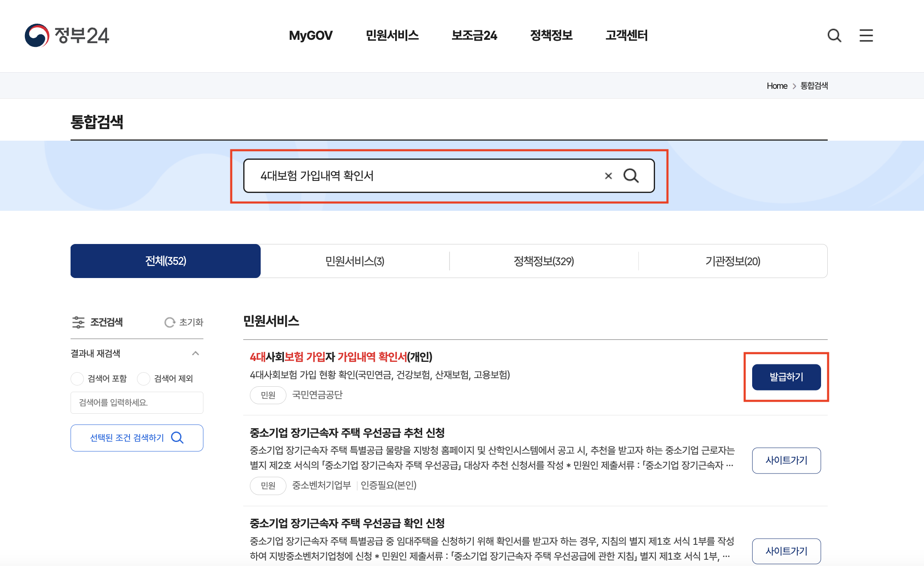Click first 사이트가기 button
924x566 pixels.
click(786, 460)
